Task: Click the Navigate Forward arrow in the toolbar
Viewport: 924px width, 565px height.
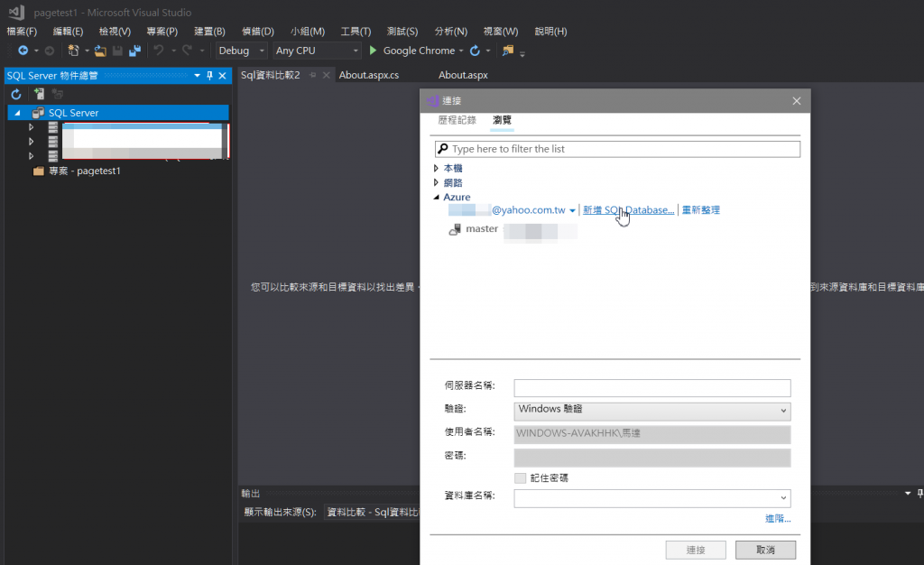Action: [50, 51]
